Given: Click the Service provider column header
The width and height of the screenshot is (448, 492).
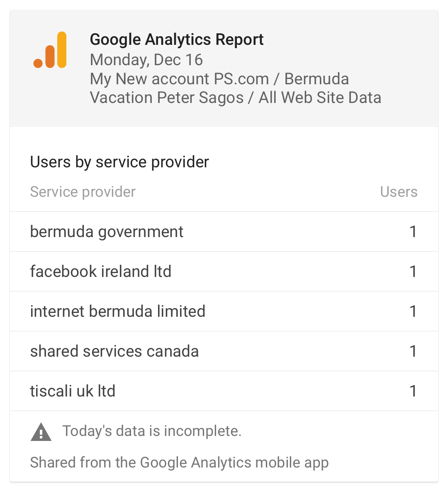Looking at the screenshot, I should pyautogui.click(x=83, y=192).
